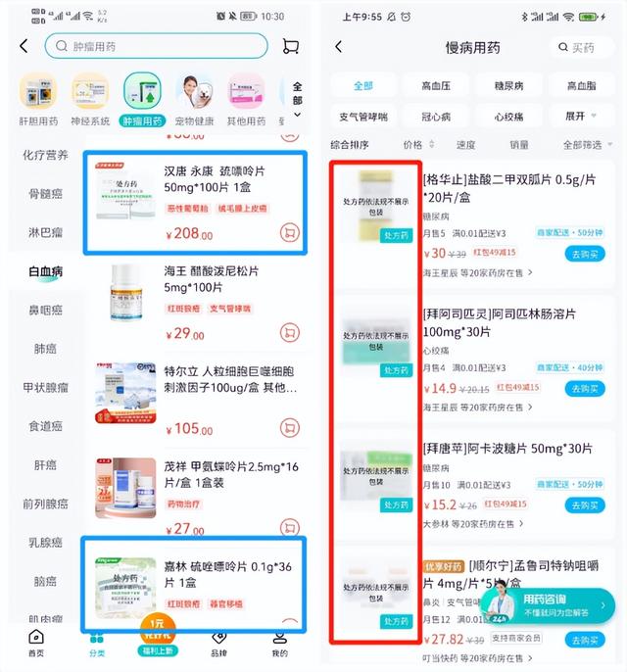
Task: Expand the 全部 category chevron
Action: (x=298, y=100)
